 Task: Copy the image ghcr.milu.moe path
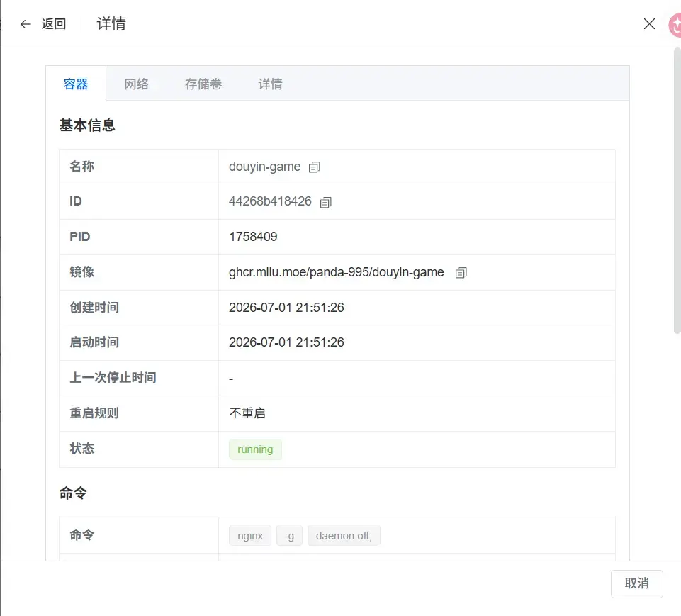(461, 273)
